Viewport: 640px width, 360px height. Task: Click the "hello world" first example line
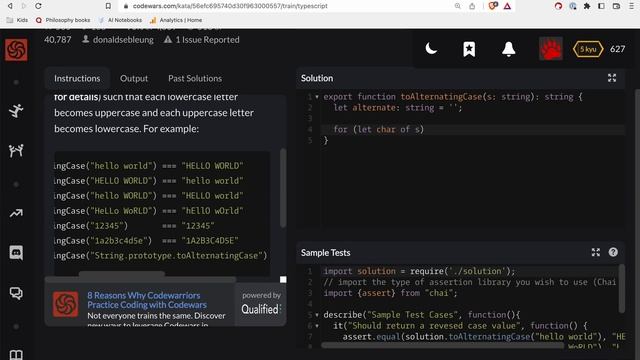149,166
